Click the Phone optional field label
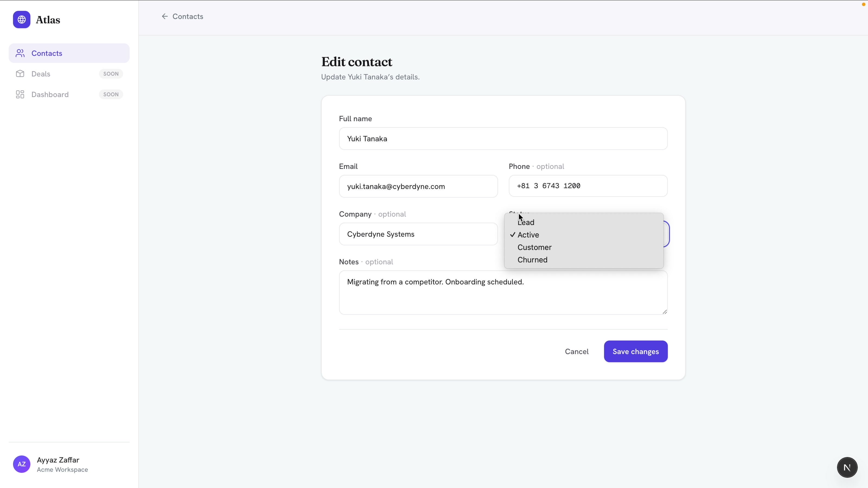This screenshot has width=868, height=488. point(536,166)
